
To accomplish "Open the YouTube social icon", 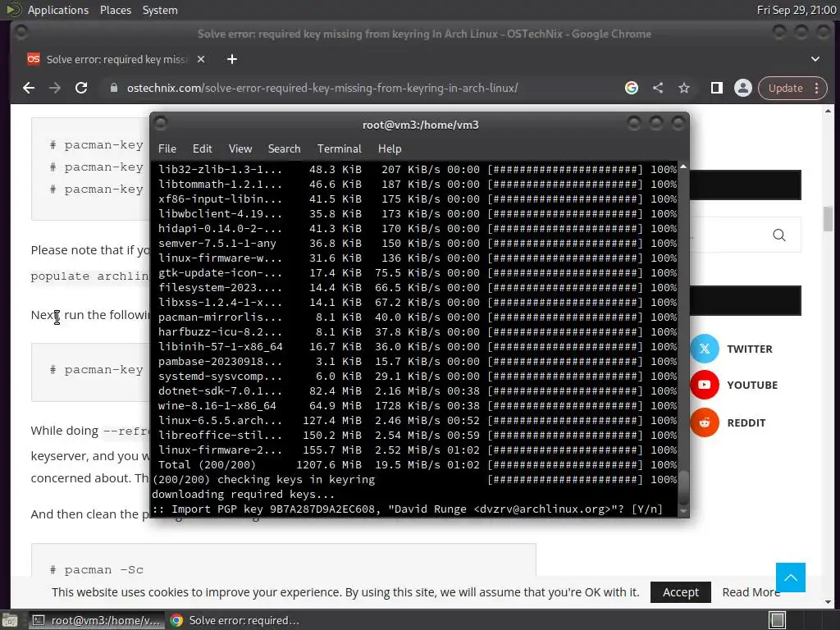I will [705, 385].
